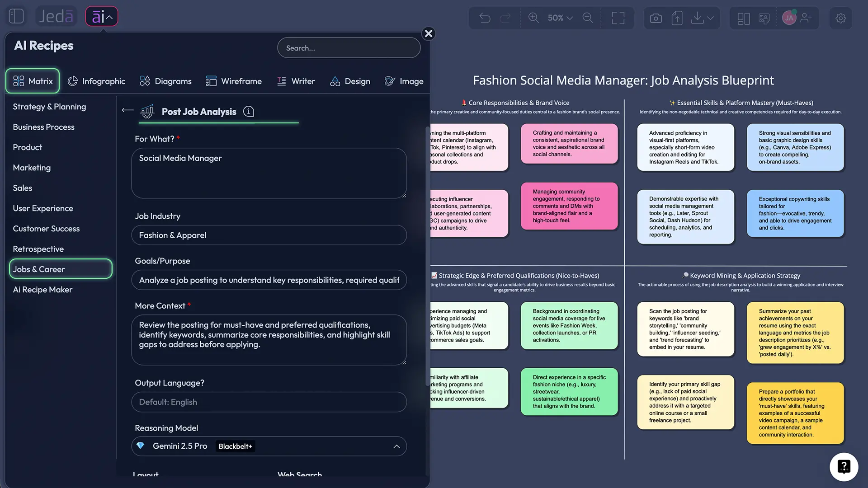
Task: Click the download icon
Action: (698, 18)
